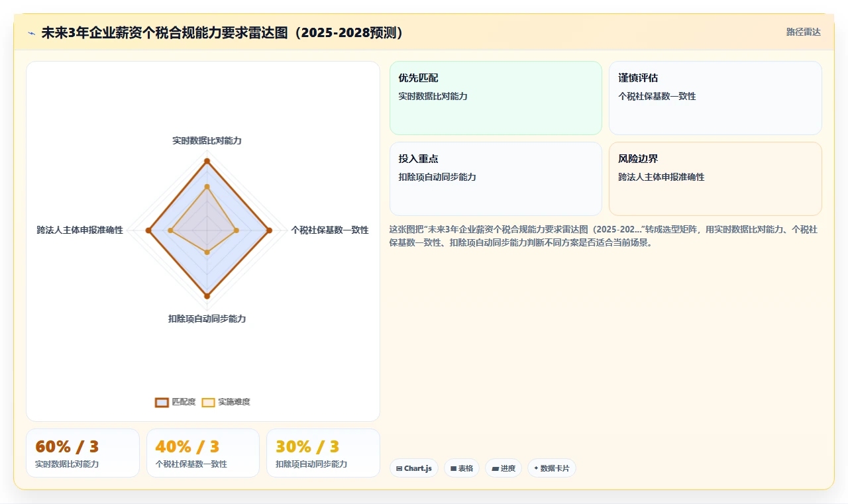Select the 表格 chip label
This screenshot has width=848, height=504.
pyautogui.click(x=466, y=468)
